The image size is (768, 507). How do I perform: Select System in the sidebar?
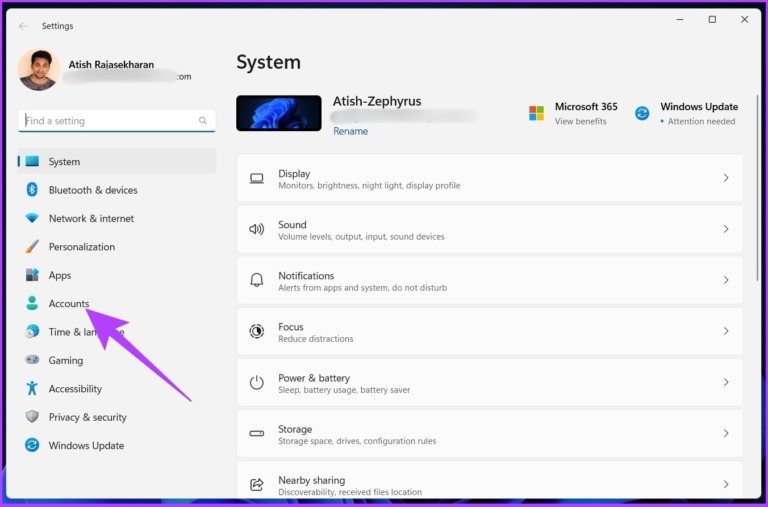coord(117,161)
